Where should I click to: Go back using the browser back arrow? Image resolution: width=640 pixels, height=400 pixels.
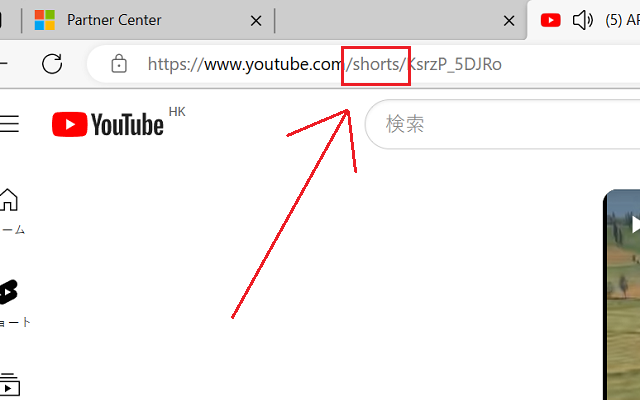(3, 64)
